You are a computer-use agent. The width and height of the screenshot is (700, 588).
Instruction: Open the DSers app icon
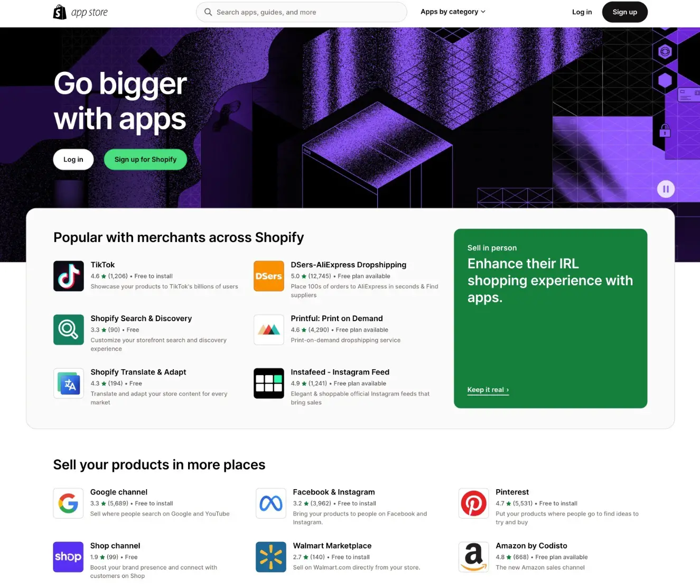[x=269, y=276]
